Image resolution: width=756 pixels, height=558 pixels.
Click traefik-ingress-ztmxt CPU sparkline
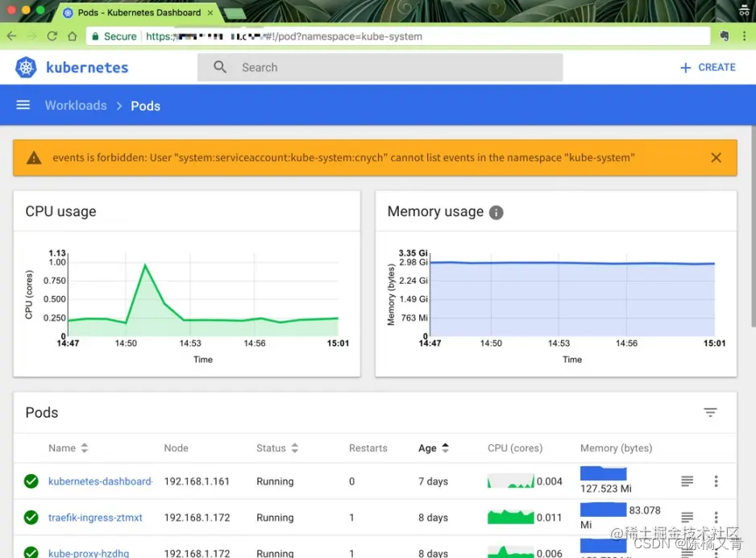tap(511, 517)
